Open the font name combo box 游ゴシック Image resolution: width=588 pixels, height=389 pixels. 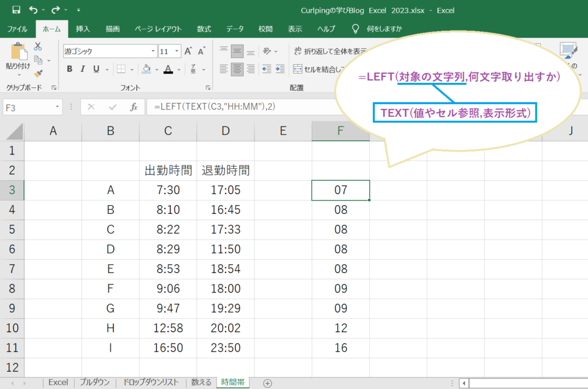[x=110, y=51]
